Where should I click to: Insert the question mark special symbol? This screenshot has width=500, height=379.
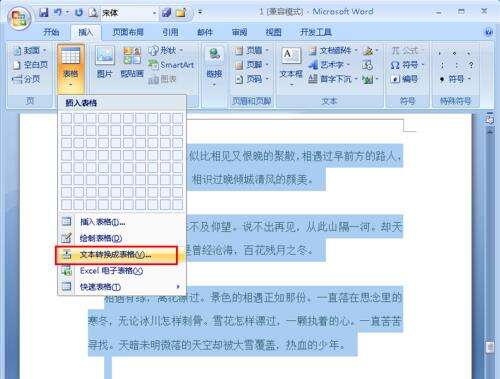(x=471, y=65)
